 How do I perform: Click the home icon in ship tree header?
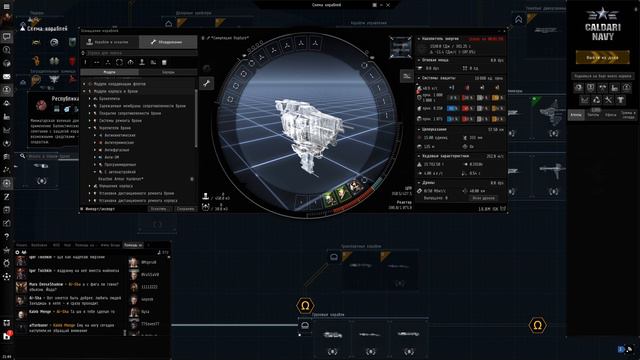[169, 24]
